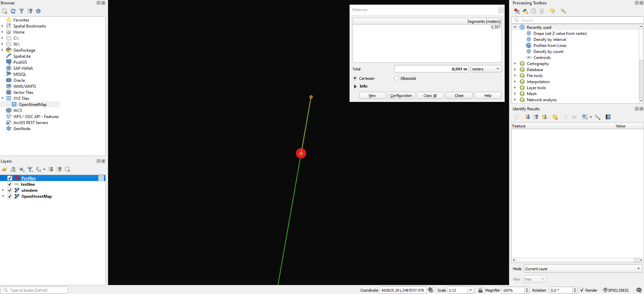
Task: Select Ellipsoidal radio button in Measure dialog
Action: (397, 78)
